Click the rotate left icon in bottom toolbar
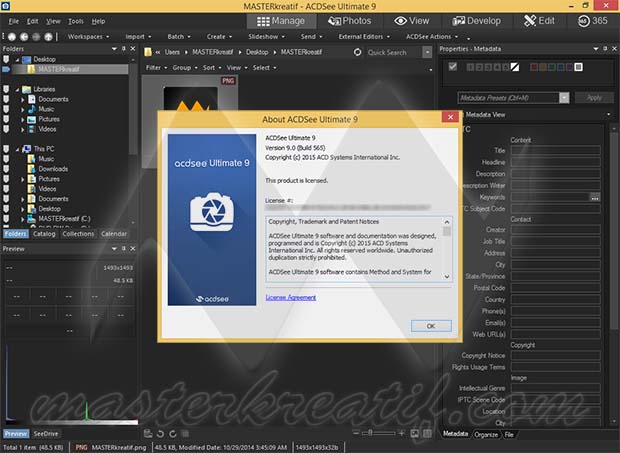Screen dimensions: 620x453 pyautogui.click(x=160, y=434)
